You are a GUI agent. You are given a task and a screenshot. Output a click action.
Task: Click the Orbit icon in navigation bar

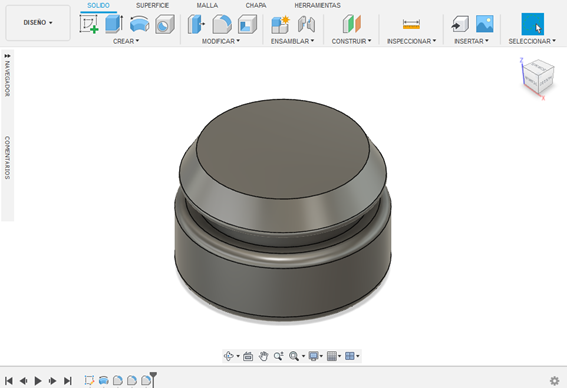pyautogui.click(x=229, y=356)
